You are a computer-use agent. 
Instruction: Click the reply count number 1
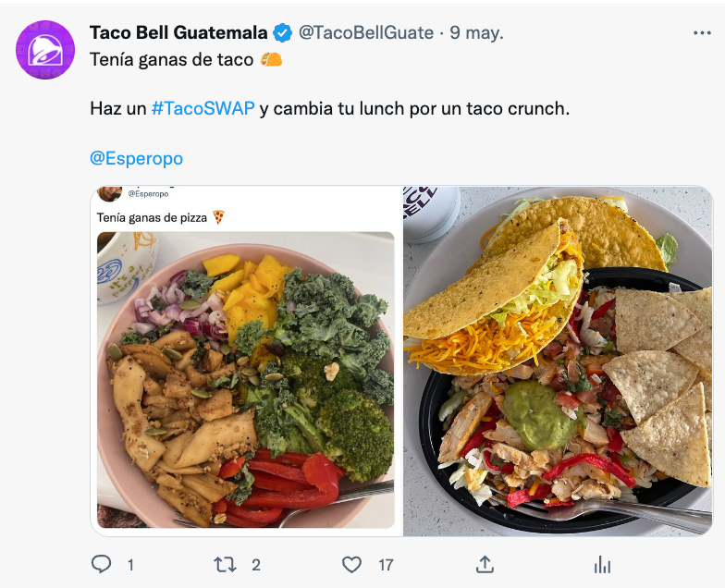(131, 565)
